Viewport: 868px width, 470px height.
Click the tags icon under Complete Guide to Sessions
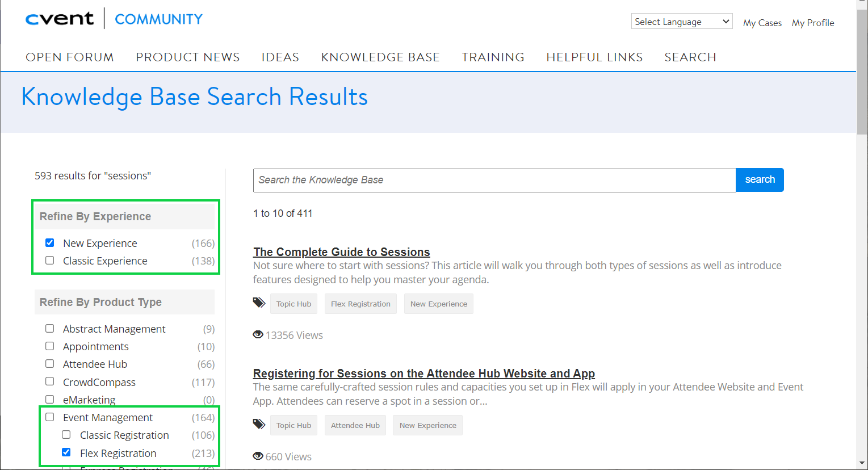[259, 303]
